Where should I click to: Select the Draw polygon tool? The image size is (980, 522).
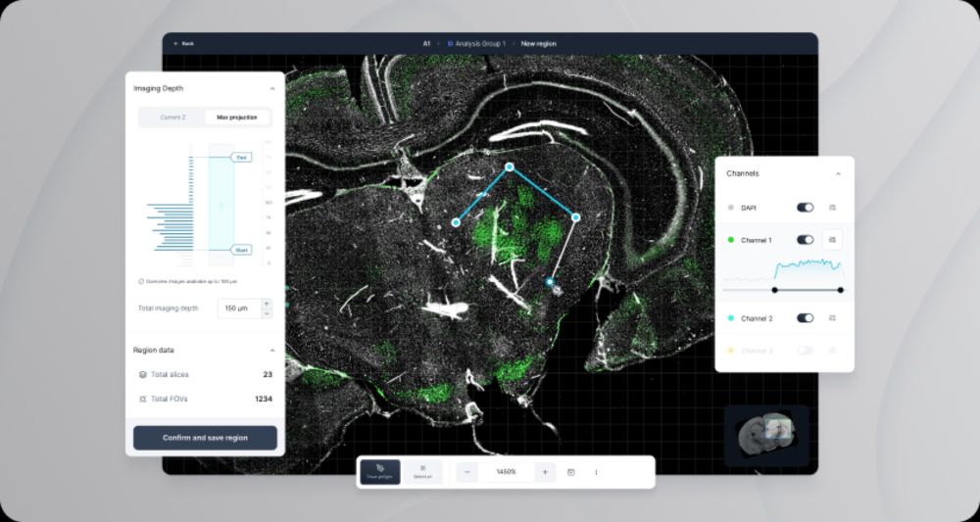(x=380, y=472)
